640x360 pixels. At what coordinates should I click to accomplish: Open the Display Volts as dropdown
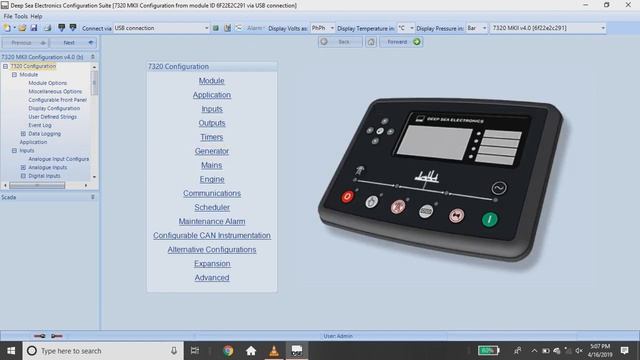[332, 28]
